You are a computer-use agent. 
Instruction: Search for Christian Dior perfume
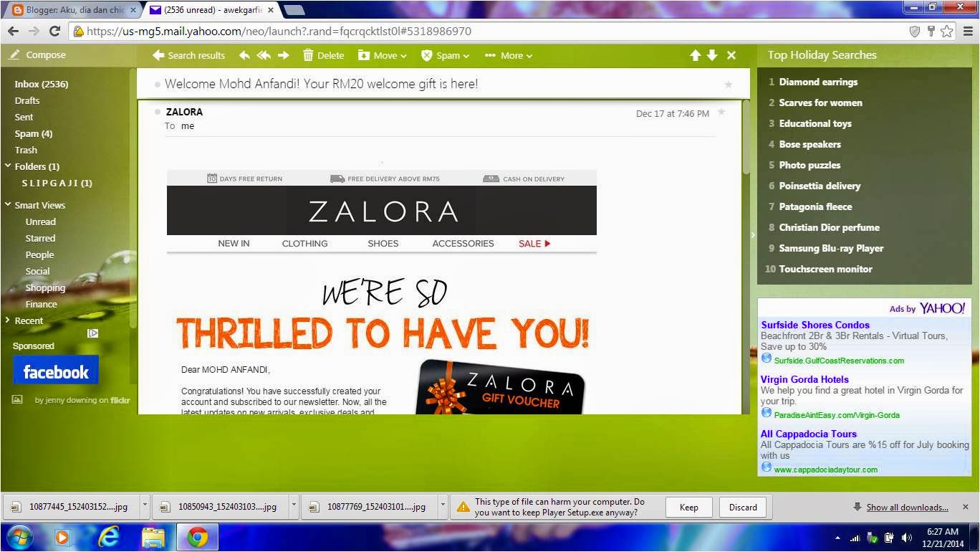(x=829, y=227)
